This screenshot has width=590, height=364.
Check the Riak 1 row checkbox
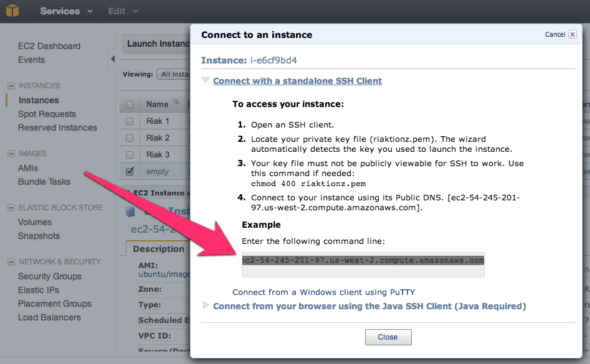point(130,121)
